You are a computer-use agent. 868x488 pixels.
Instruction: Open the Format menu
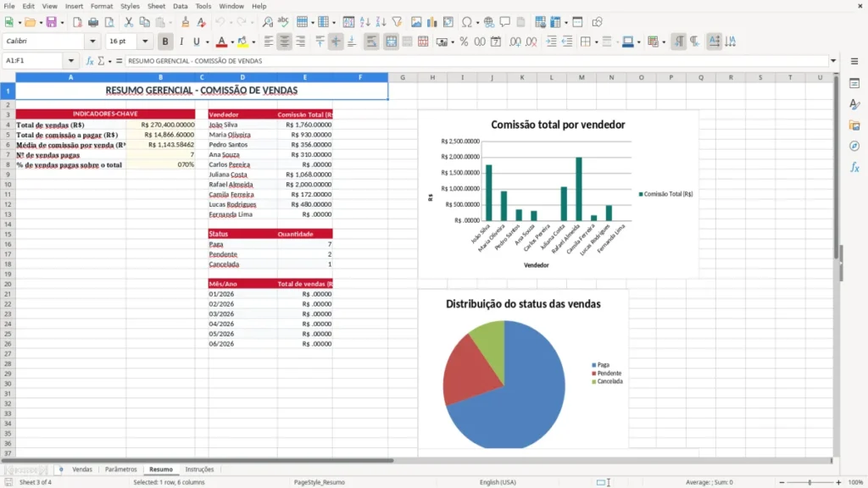point(102,6)
